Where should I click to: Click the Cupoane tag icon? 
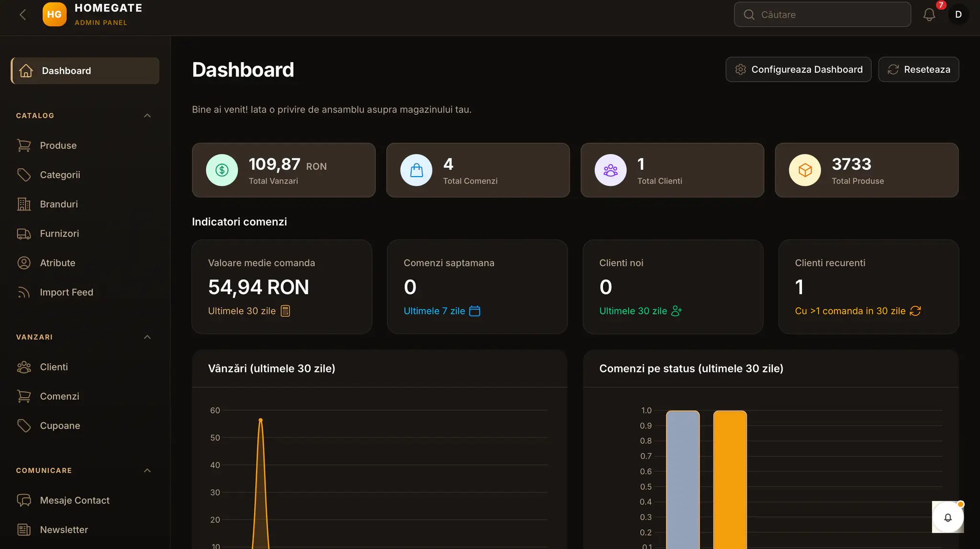coord(24,426)
